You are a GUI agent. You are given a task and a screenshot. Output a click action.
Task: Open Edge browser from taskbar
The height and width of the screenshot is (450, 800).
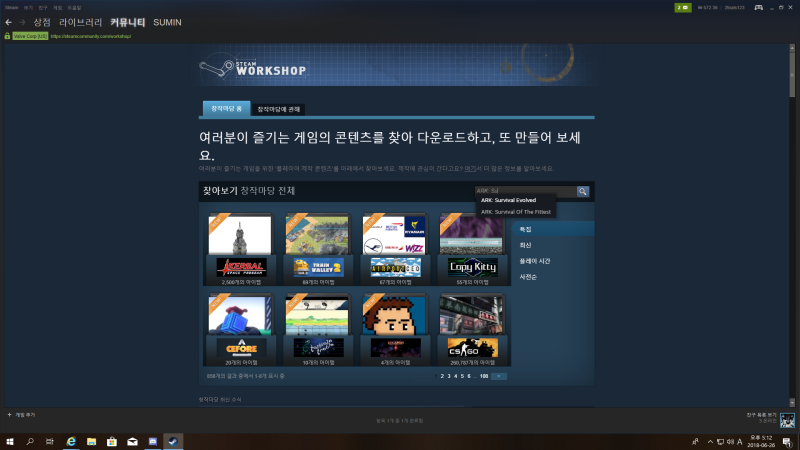click(x=71, y=441)
